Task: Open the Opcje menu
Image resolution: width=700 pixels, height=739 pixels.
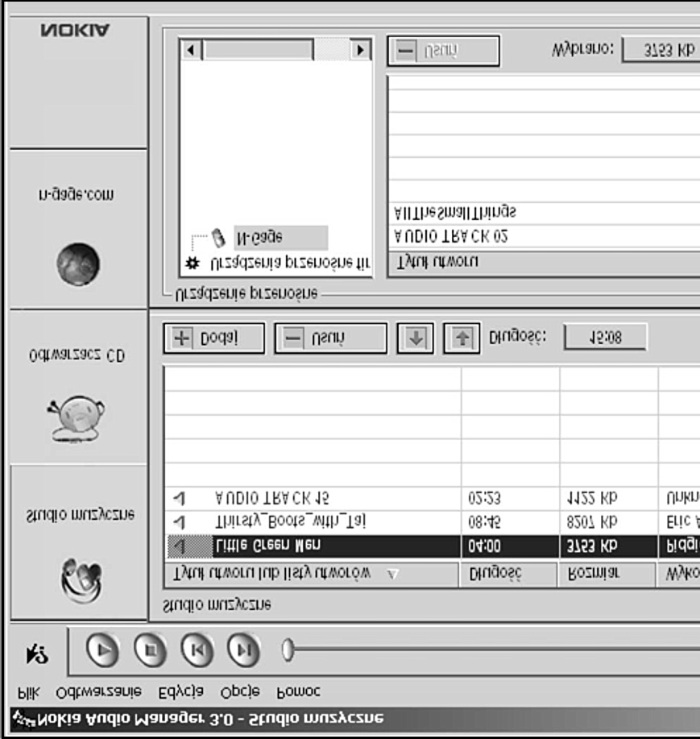Action: (x=240, y=692)
